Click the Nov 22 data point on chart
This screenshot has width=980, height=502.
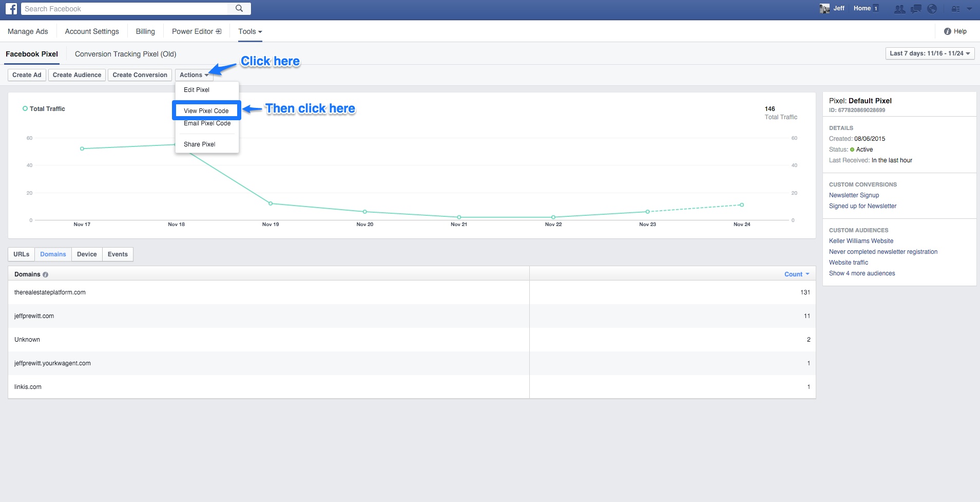[553, 217]
